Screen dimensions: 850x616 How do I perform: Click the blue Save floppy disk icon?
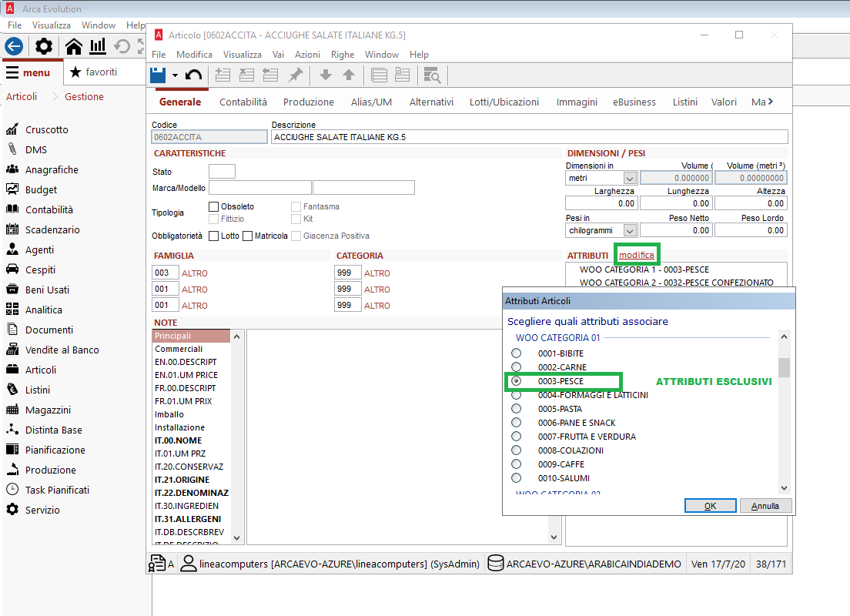click(159, 75)
